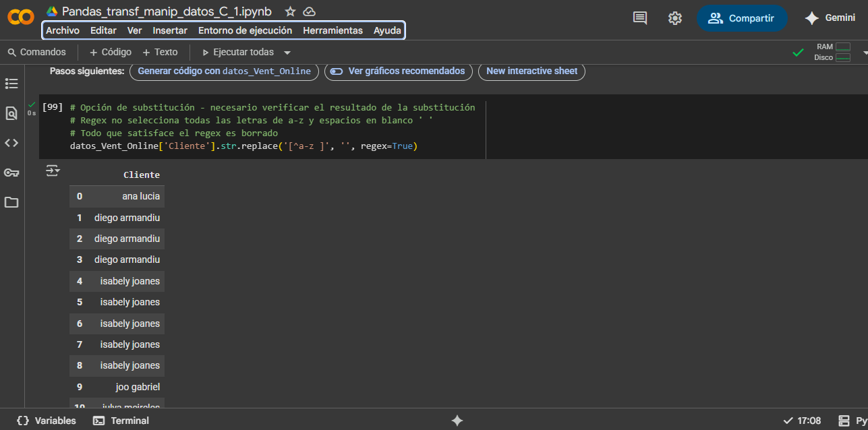Open the Gemini assistant button
Viewport: 868px width, 430px height.
[x=830, y=18]
